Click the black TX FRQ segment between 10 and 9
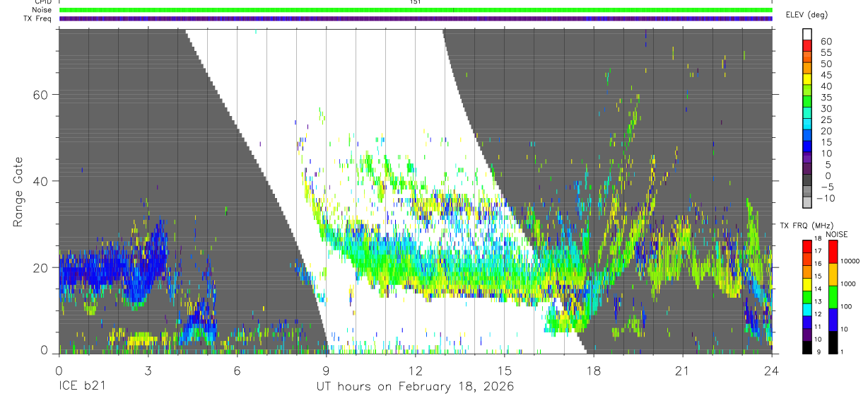Image resolution: width=868 pixels, height=401 pixels. pos(807,347)
